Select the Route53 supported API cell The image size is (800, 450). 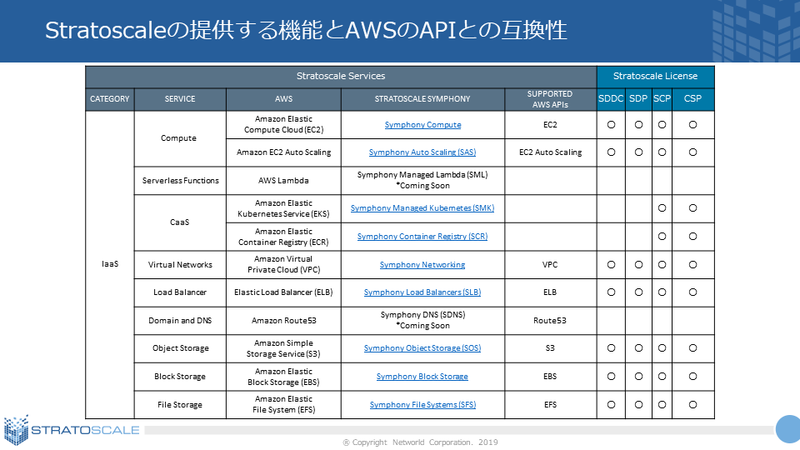(x=551, y=320)
